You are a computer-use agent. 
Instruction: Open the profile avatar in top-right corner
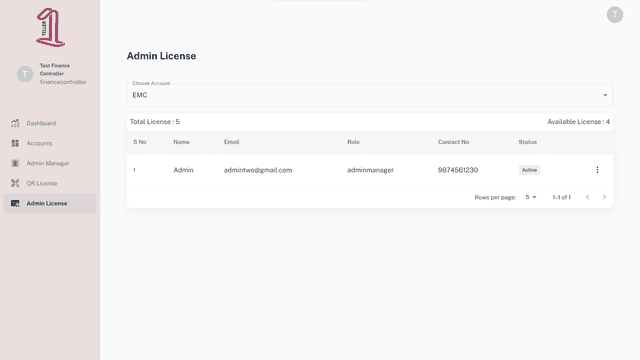click(615, 15)
